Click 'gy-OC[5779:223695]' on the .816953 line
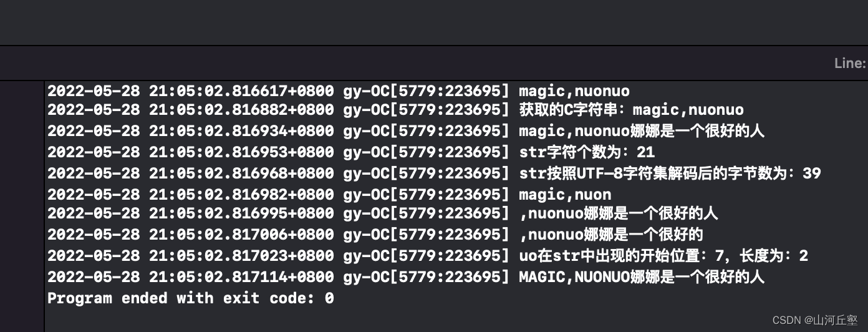This screenshot has width=868, height=332. click(427, 152)
